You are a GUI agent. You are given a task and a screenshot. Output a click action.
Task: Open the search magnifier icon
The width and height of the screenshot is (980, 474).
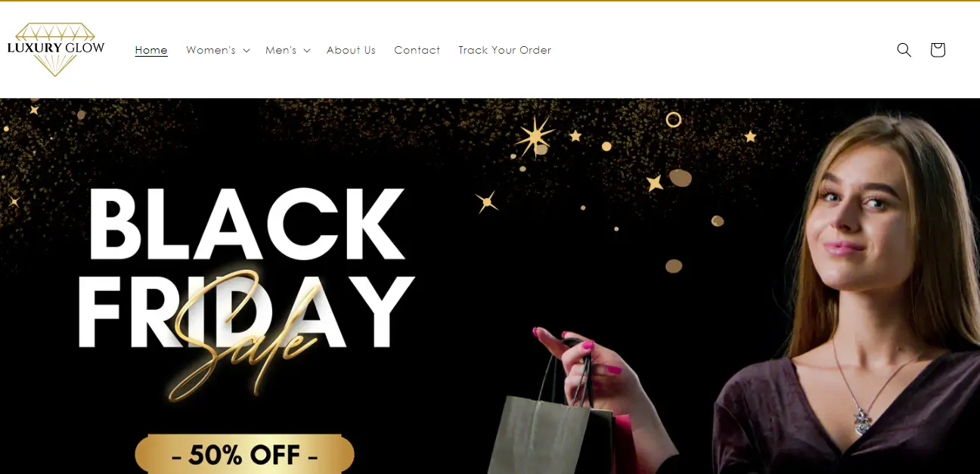[904, 50]
